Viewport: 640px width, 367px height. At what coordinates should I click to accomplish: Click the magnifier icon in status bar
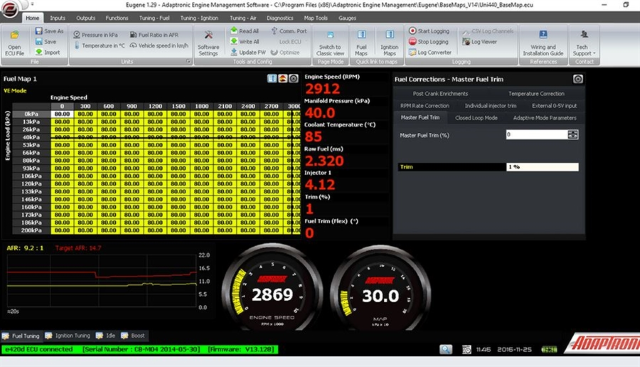coord(446,349)
